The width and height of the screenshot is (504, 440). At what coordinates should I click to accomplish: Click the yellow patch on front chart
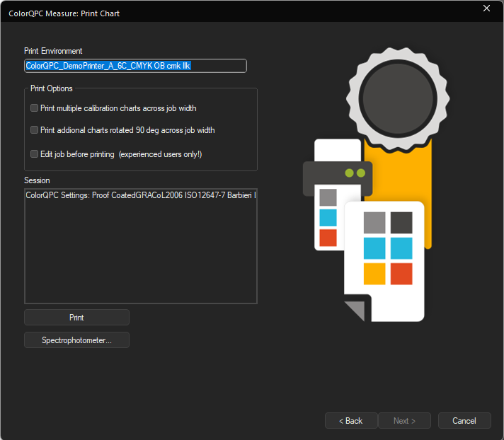[x=374, y=274]
